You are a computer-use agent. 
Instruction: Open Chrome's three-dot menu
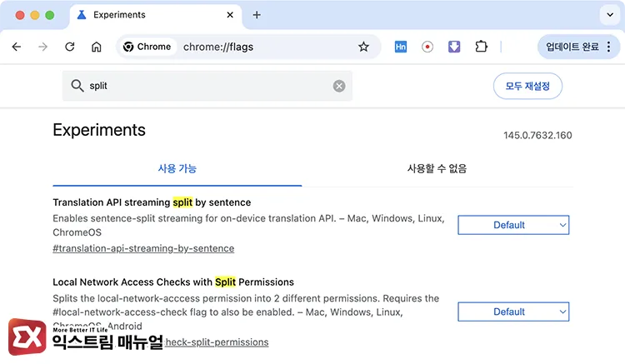(x=608, y=47)
